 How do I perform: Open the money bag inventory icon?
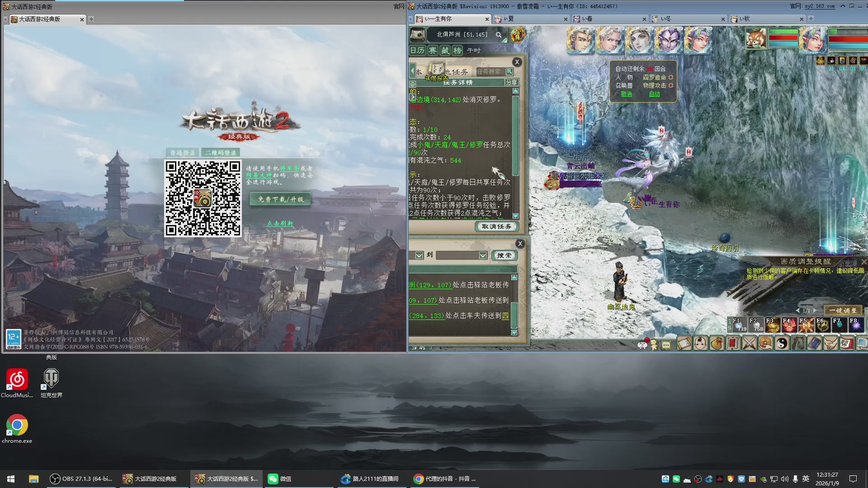click(717, 344)
